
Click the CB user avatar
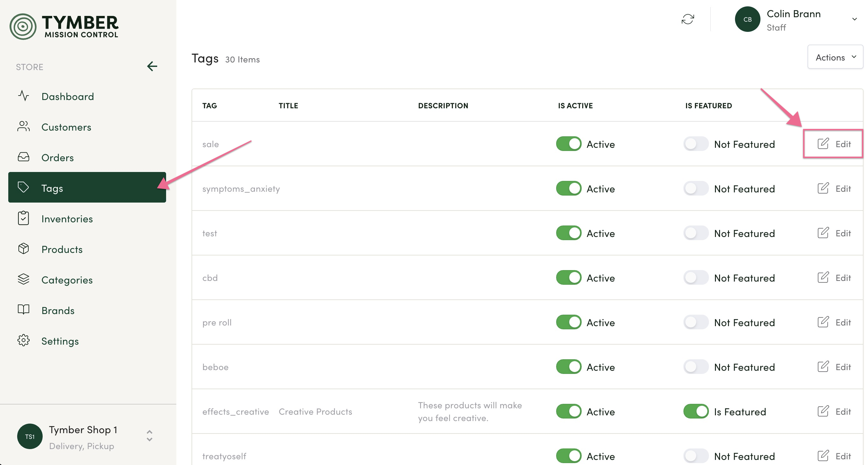click(747, 19)
